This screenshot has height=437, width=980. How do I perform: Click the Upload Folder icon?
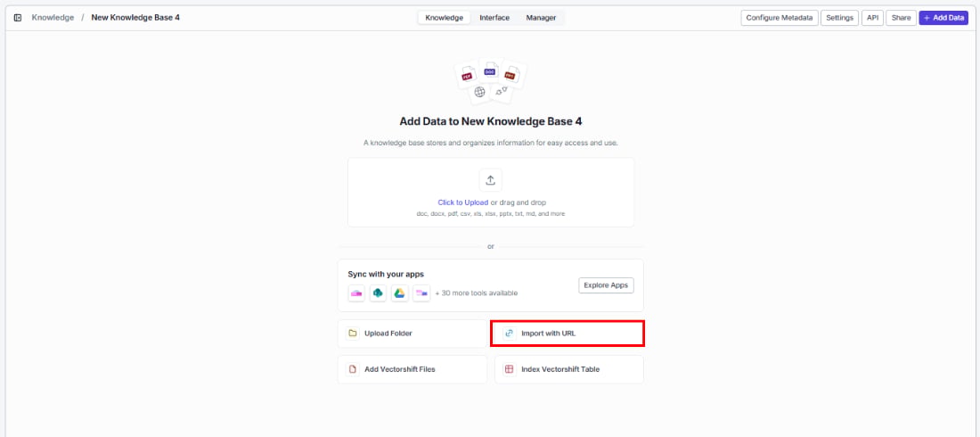[x=353, y=333]
